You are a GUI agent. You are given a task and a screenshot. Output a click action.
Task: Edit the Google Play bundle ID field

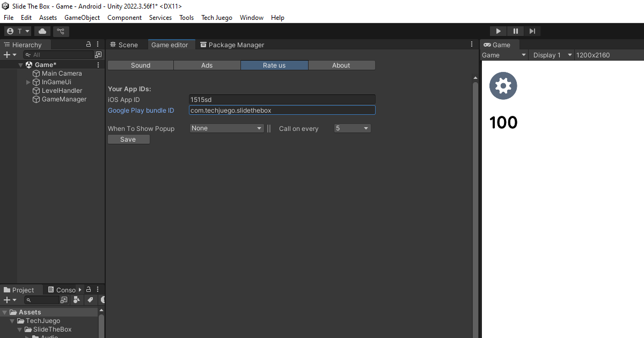point(282,110)
